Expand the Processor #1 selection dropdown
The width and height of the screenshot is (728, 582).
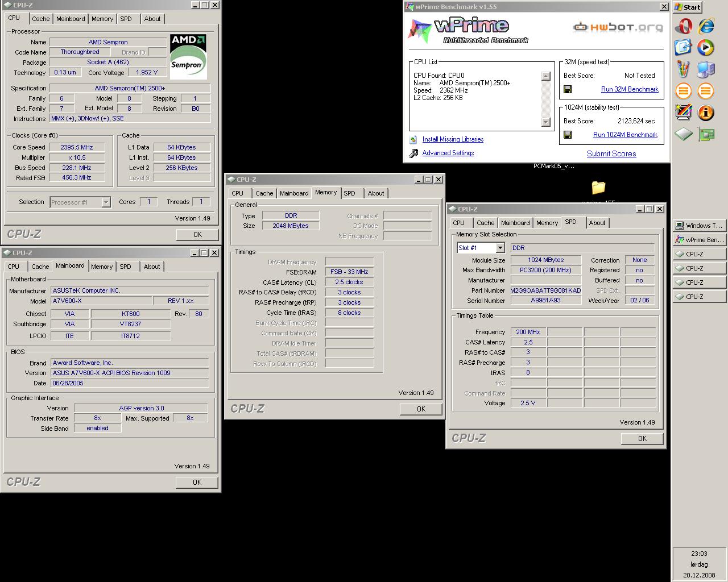(106, 202)
